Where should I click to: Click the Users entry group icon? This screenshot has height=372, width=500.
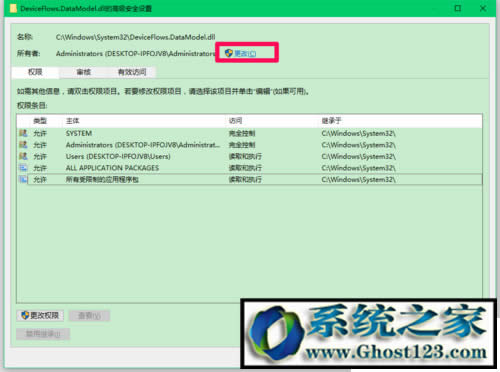[23, 156]
